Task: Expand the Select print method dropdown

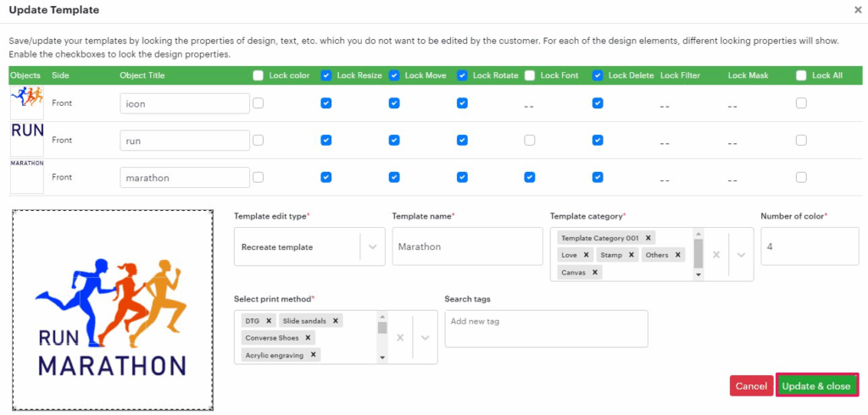Action: [x=425, y=337]
